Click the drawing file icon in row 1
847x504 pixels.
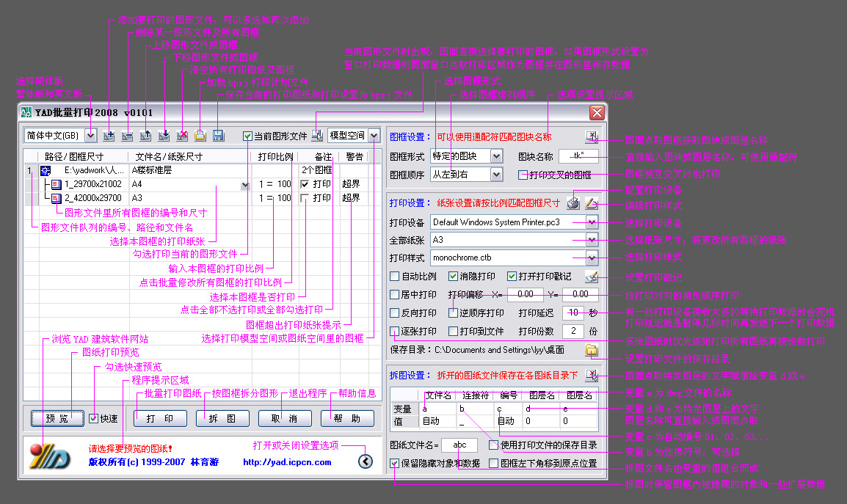pos(46,171)
